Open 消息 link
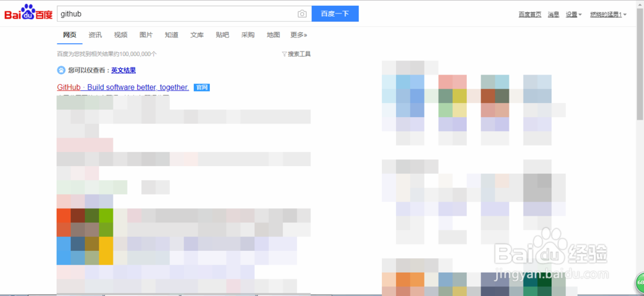The image size is (644, 296). (554, 14)
